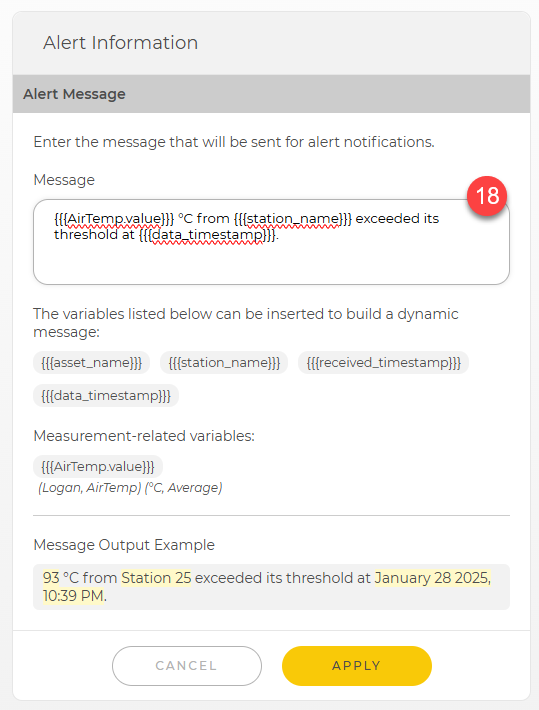The image size is (539, 710).
Task: Click the Alert Message section header
Action: [271, 94]
